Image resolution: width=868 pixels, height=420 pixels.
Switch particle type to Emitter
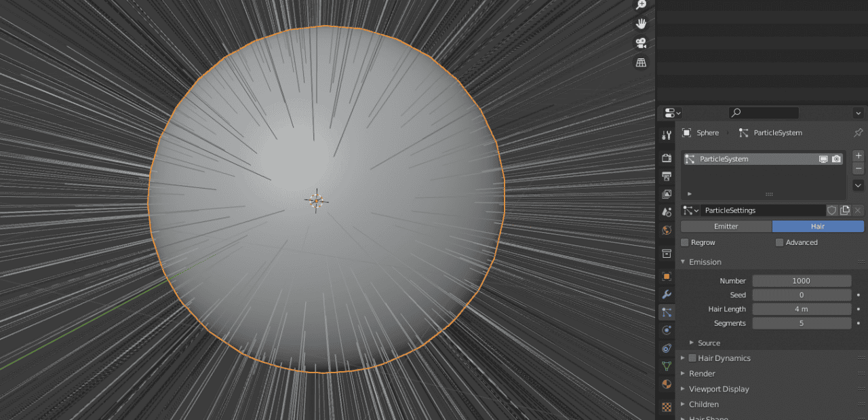(726, 227)
